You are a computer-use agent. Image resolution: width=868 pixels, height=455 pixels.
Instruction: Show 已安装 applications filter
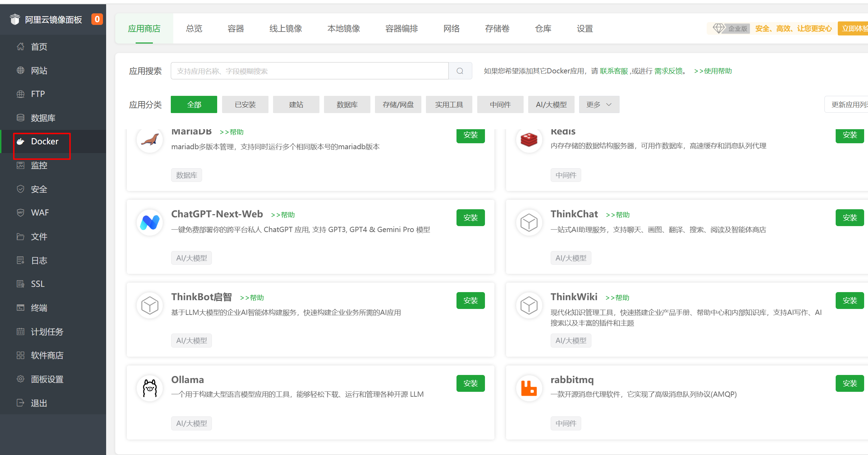click(x=245, y=105)
